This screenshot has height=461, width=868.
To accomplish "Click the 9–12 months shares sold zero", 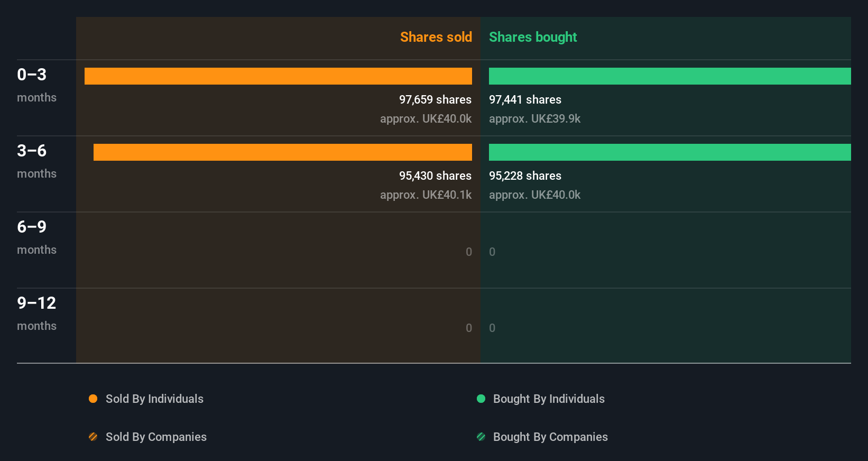I will [469, 328].
